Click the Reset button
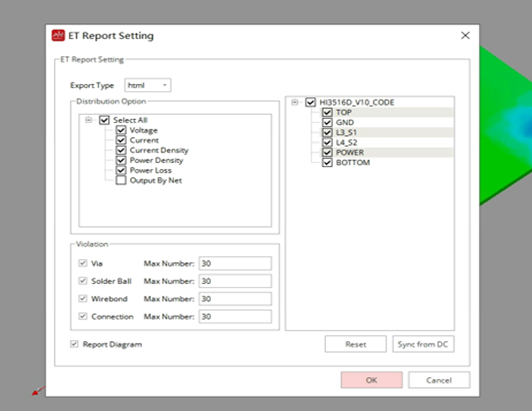The width and height of the screenshot is (532, 411). click(356, 344)
